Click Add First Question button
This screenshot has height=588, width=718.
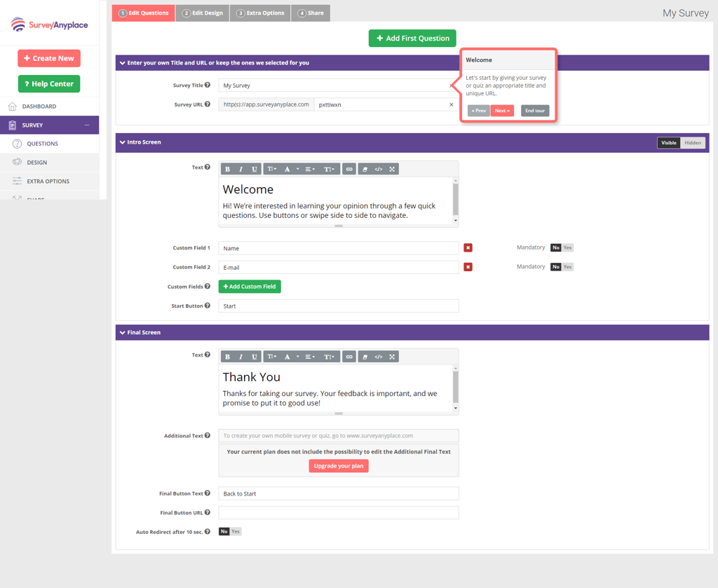click(412, 39)
